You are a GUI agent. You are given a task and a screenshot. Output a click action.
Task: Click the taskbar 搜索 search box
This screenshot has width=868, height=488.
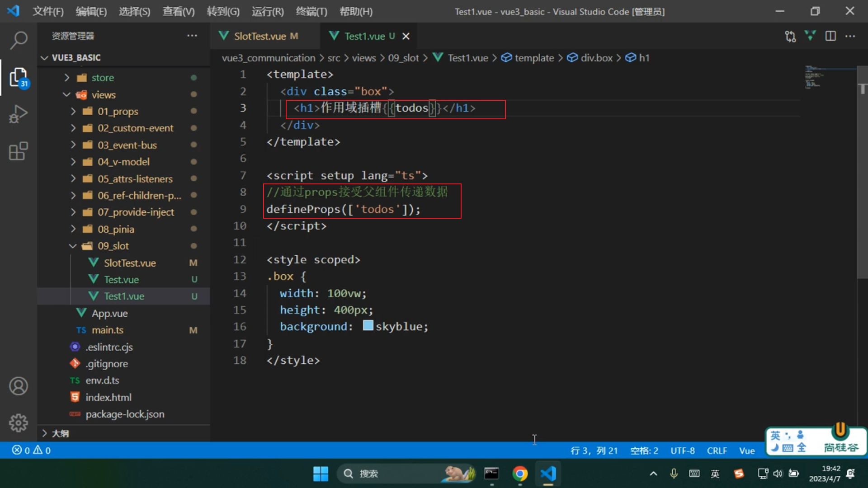(x=406, y=474)
